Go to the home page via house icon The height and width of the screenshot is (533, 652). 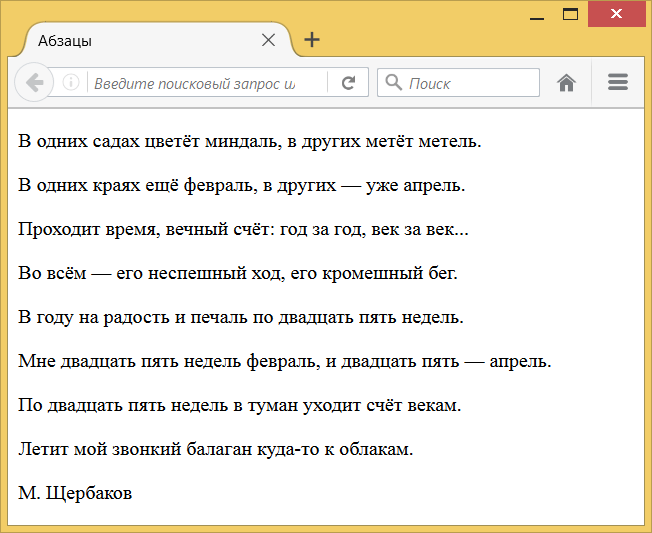point(566,82)
